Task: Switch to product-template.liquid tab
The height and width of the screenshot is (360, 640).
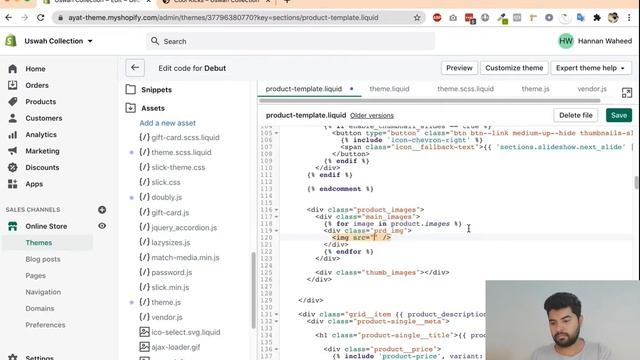Action: (x=304, y=89)
